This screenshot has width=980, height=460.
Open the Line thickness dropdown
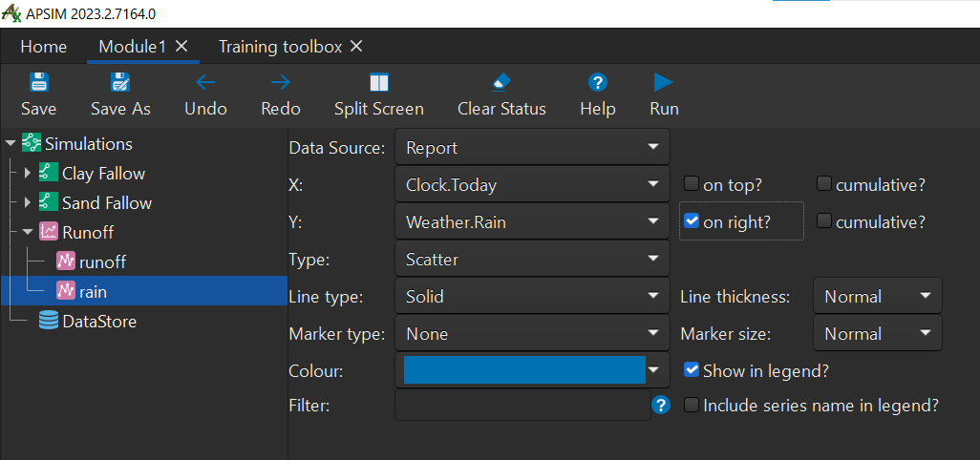tap(878, 296)
